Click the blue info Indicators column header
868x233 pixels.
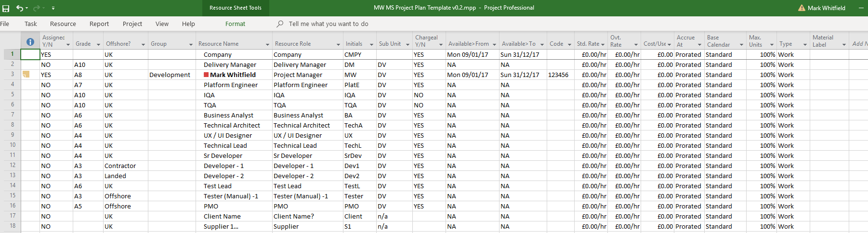tap(30, 42)
